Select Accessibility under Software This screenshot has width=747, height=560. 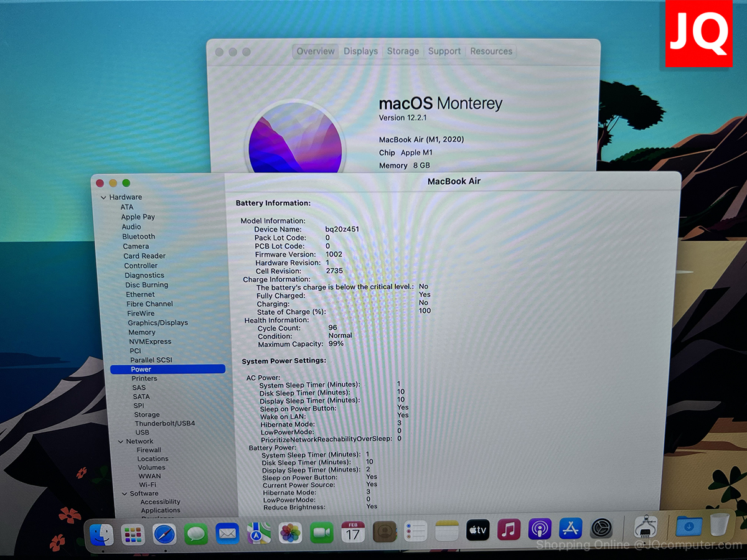pos(161,502)
